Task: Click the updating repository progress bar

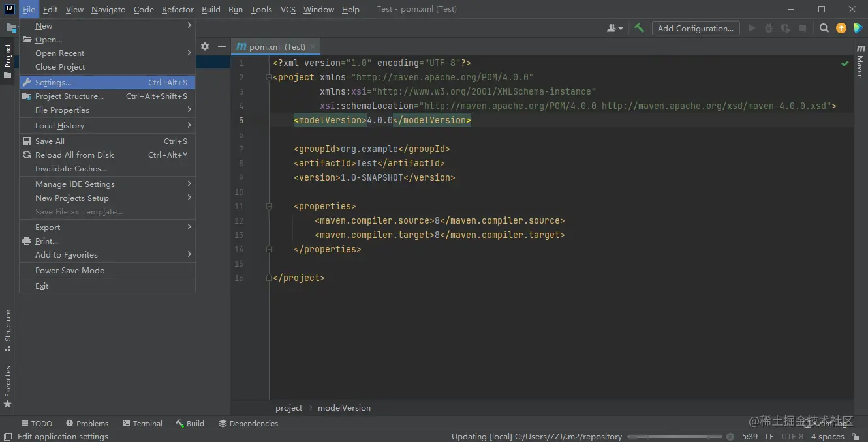Action: pyautogui.click(x=675, y=437)
